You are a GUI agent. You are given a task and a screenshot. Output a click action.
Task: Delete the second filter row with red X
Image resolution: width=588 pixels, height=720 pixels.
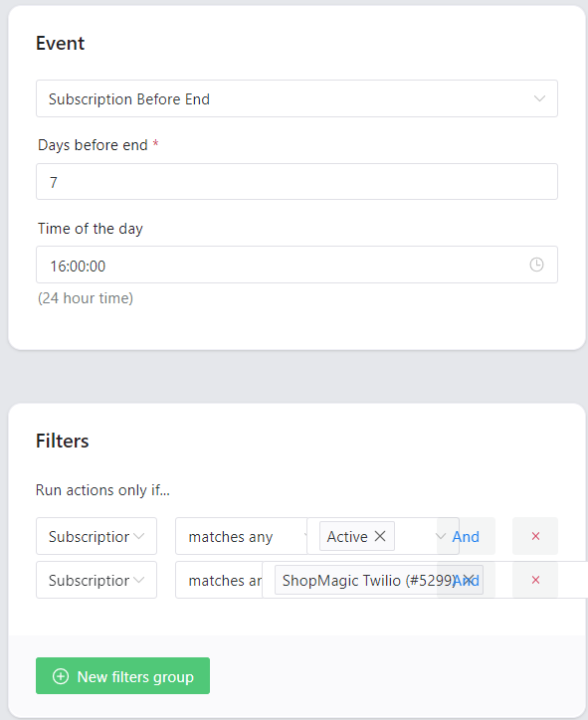click(535, 580)
